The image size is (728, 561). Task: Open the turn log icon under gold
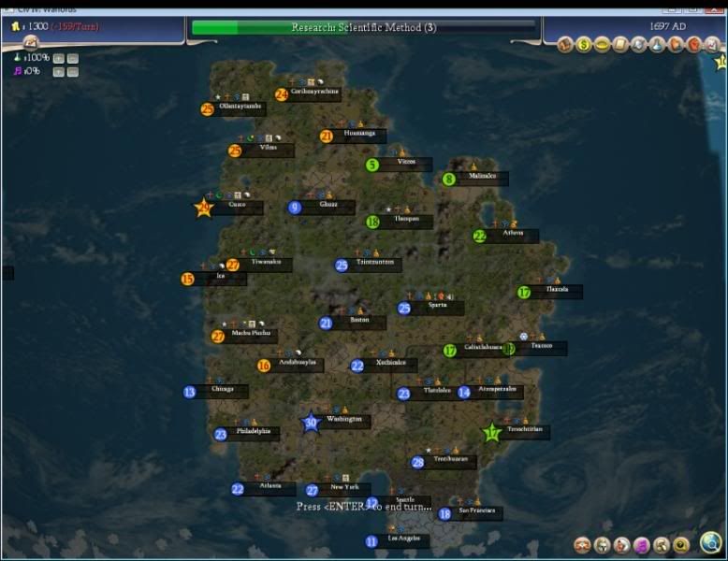(31, 43)
